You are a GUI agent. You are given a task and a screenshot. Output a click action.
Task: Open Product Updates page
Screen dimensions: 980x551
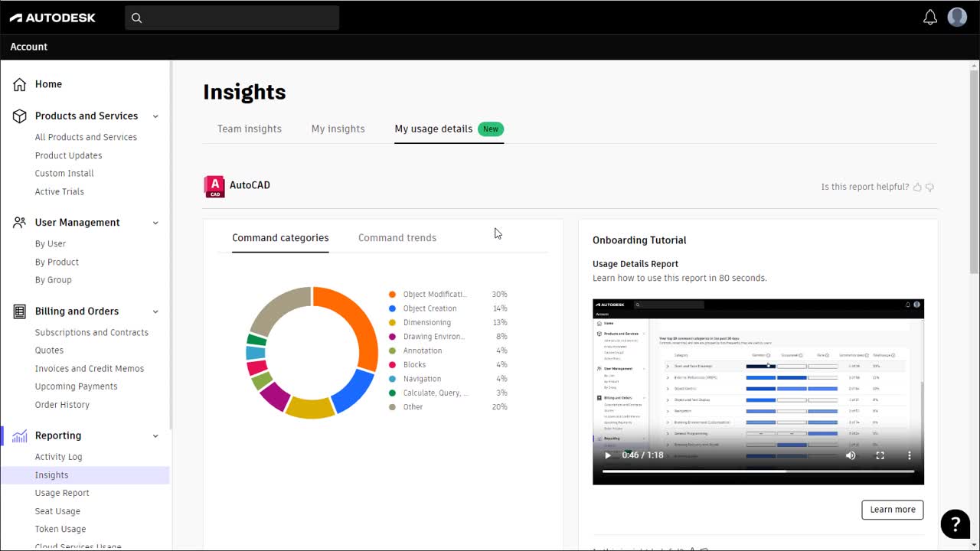pos(68,155)
